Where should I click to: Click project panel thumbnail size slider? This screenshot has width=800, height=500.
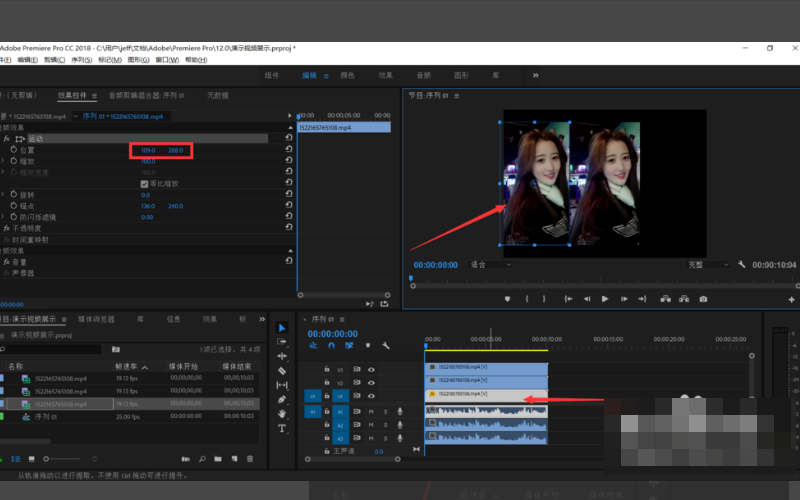point(62,459)
